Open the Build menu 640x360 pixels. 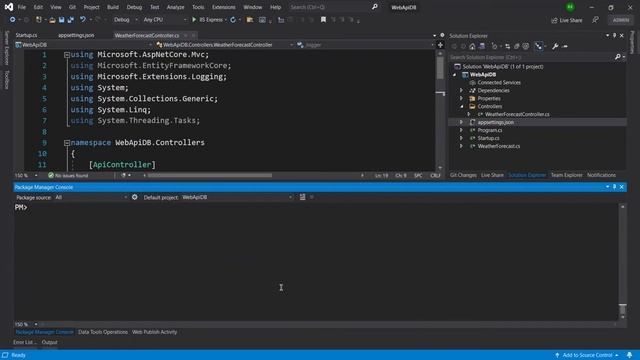pos(113,7)
